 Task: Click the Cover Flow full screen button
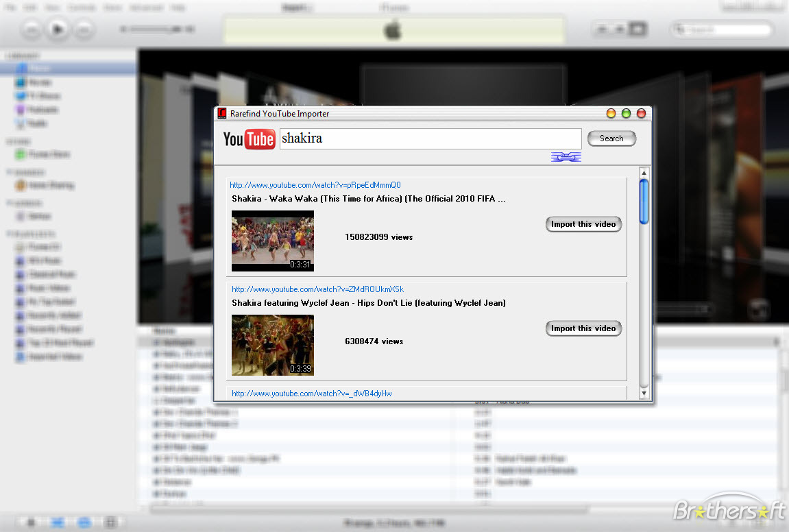757,309
